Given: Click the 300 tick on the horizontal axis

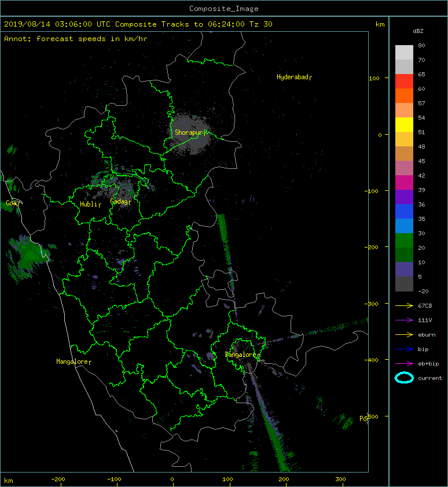Looking at the screenshot, I should (340, 479).
